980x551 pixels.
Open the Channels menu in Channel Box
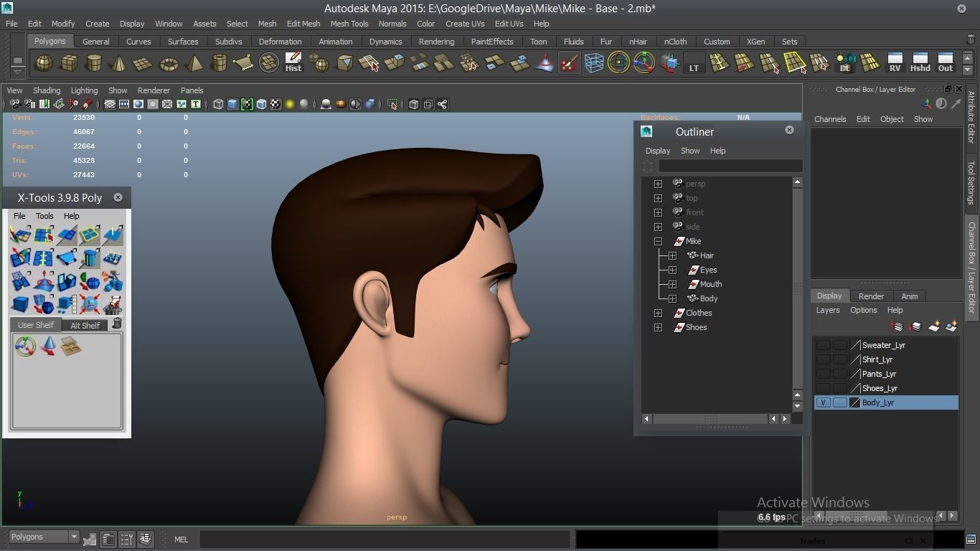830,119
